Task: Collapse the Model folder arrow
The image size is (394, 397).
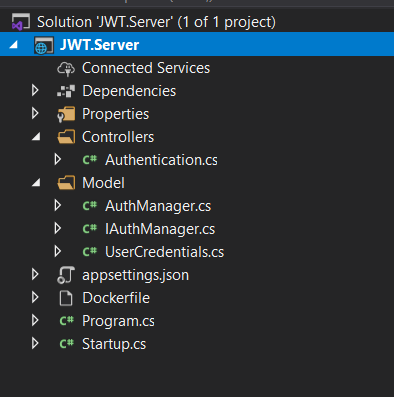Action: [36, 183]
